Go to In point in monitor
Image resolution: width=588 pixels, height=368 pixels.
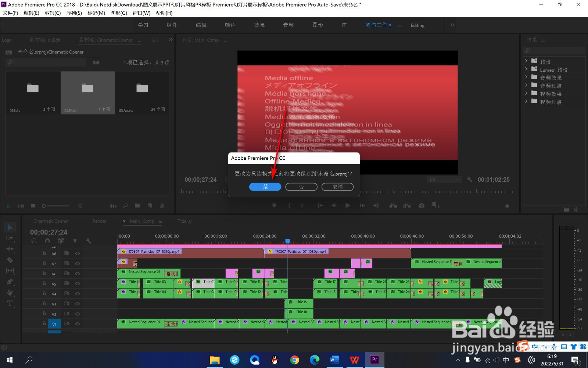tap(320, 205)
